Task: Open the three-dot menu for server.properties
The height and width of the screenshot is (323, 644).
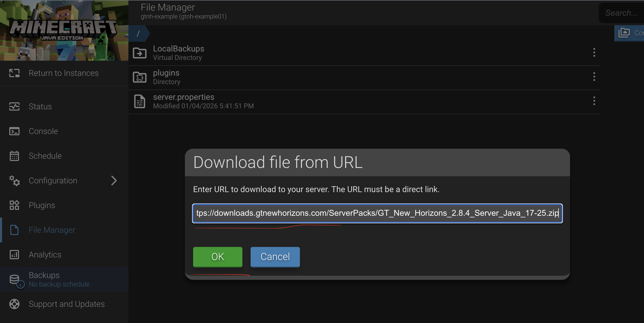Action: (x=594, y=101)
